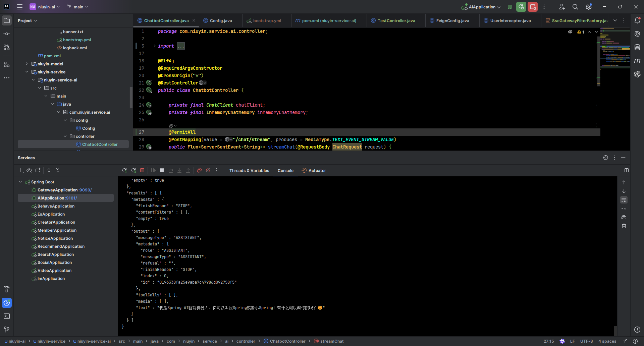Collapse the niuyin-service folder
The image size is (644, 346).
pyautogui.click(x=27, y=72)
